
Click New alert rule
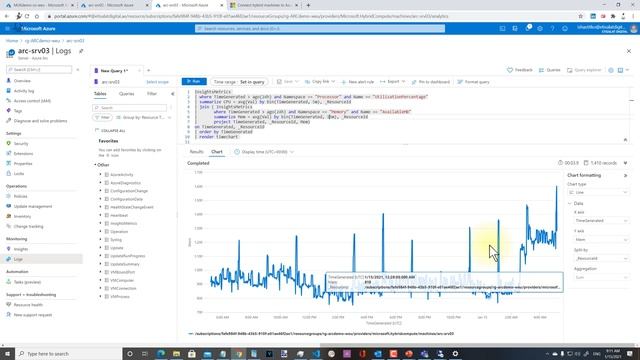358,82
